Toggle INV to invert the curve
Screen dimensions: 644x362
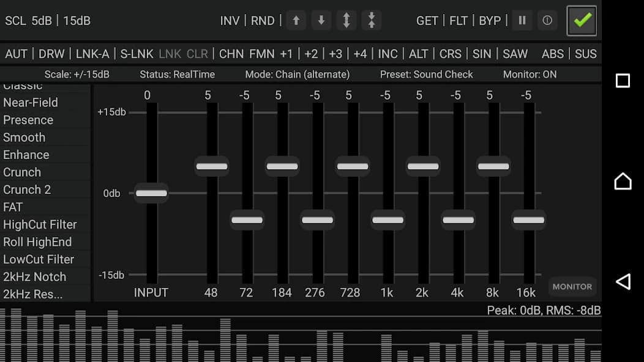pyautogui.click(x=230, y=20)
